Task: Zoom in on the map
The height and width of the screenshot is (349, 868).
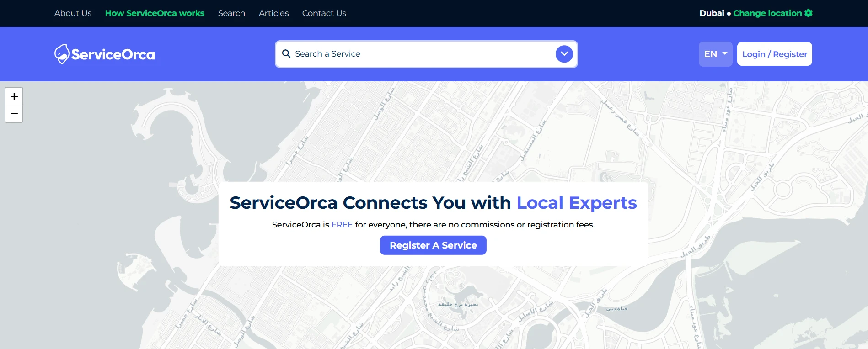Action: [x=14, y=96]
